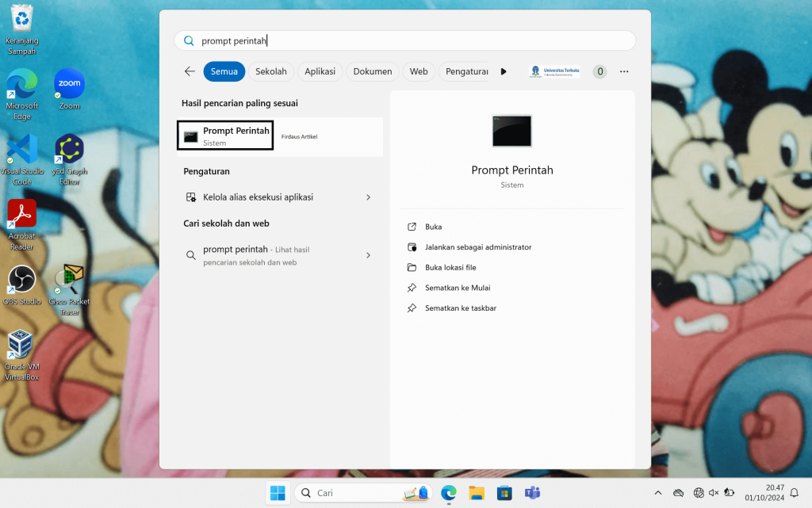The width and height of the screenshot is (812, 508).
Task: Click Buka to launch Prompt Perintah
Action: point(433,227)
